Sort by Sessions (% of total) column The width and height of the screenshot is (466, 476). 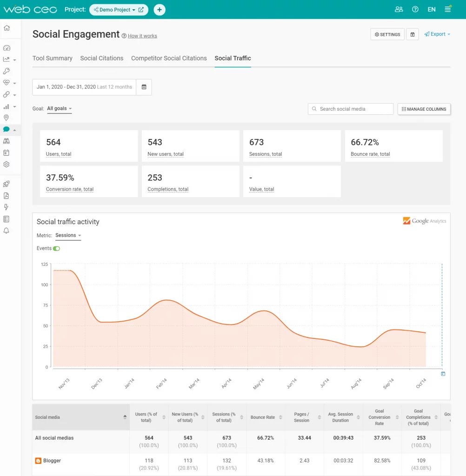tap(226, 417)
